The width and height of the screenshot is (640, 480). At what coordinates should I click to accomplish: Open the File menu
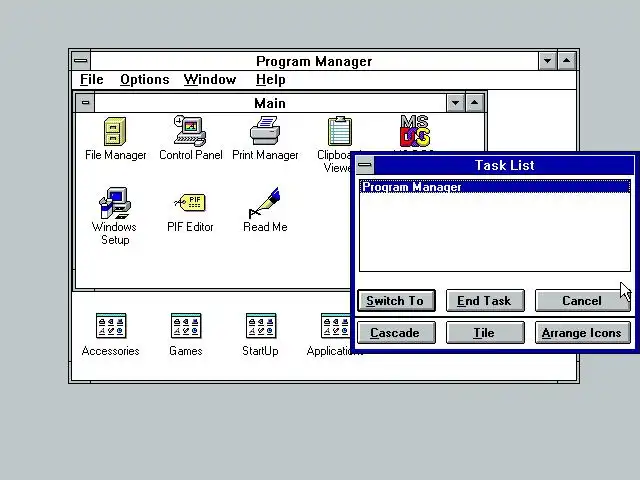click(x=91, y=80)
